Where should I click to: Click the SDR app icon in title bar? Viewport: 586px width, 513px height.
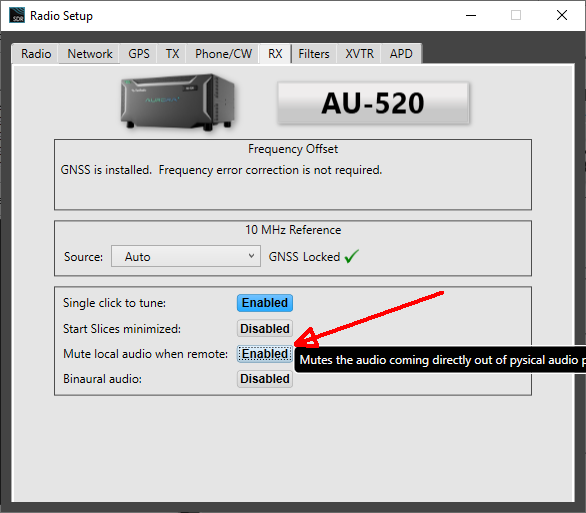point(17,15)
